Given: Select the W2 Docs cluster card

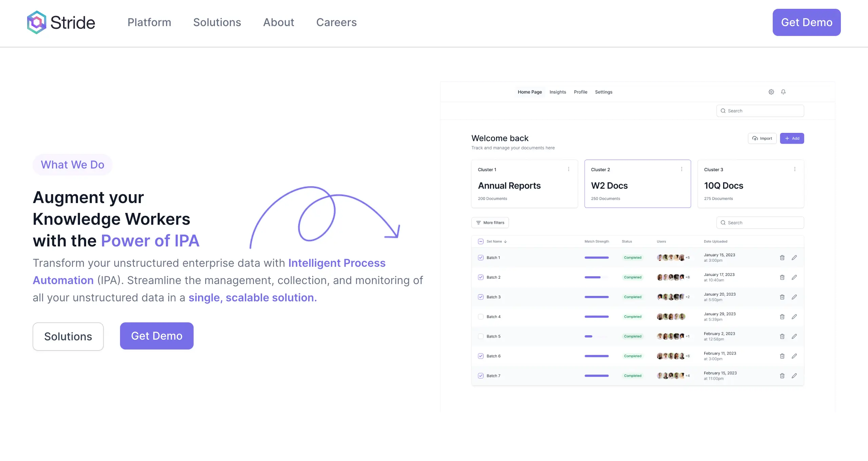Looking at the screenshot, I should coord(637,184).
